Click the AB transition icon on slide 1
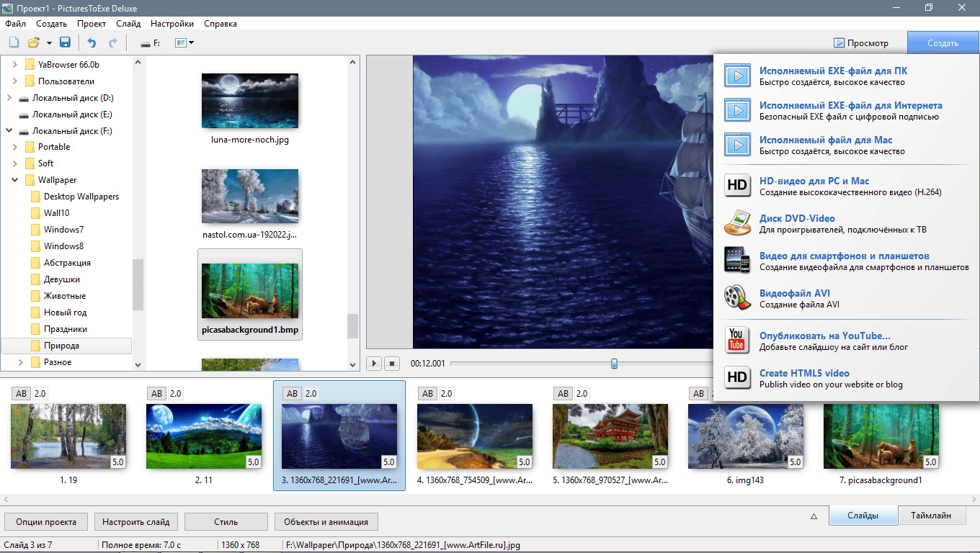Image resolution: width=980 pixels, height=553 pixels. coord(22,394)
